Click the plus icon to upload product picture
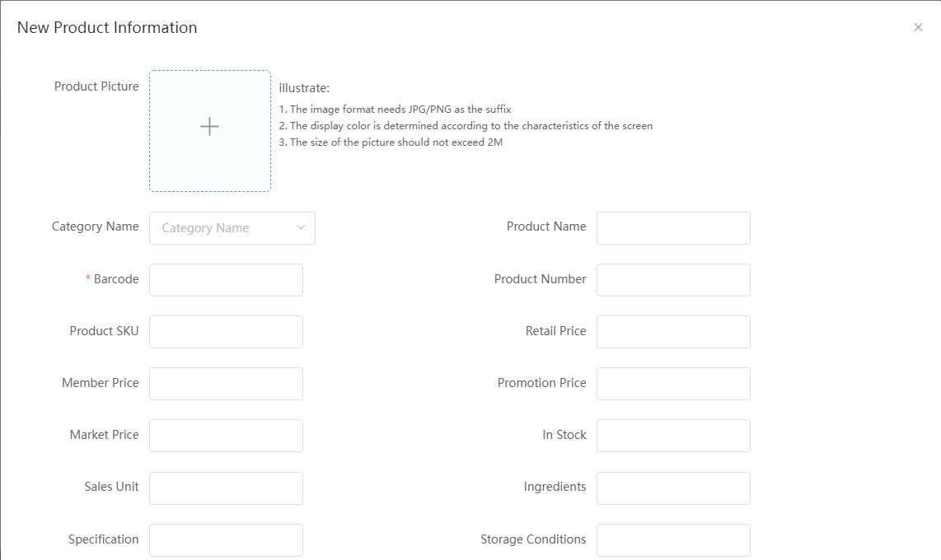Viewport: 941px width, 560px height. (209, 127)
